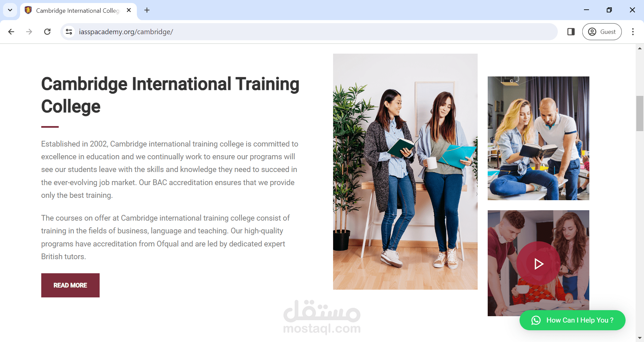Open site information icon in address bar
Viewport: 644px width, 342px height.
click(69, 32)
